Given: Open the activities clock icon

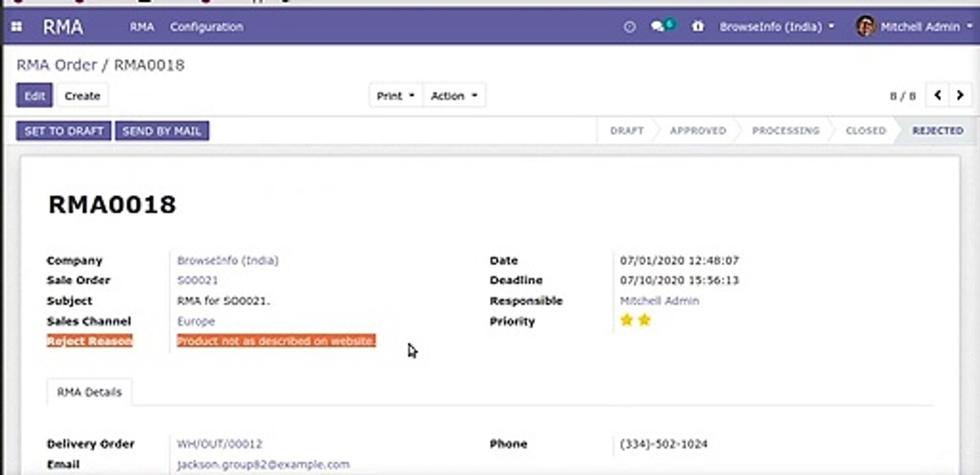Looking at the screenshot, I should click(630, 27).
